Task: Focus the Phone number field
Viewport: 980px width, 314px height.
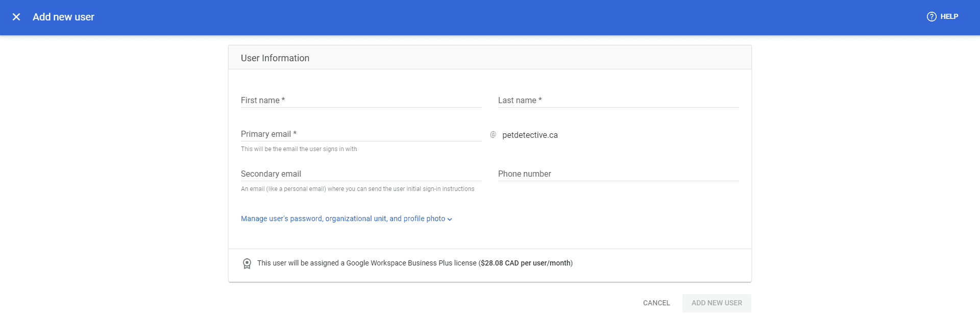Action: (618, 174)
